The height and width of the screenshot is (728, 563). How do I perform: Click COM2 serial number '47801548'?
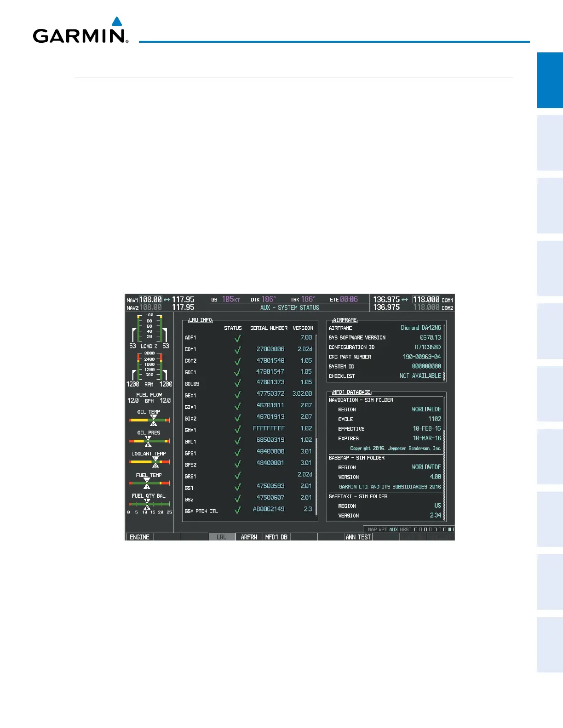270,361
